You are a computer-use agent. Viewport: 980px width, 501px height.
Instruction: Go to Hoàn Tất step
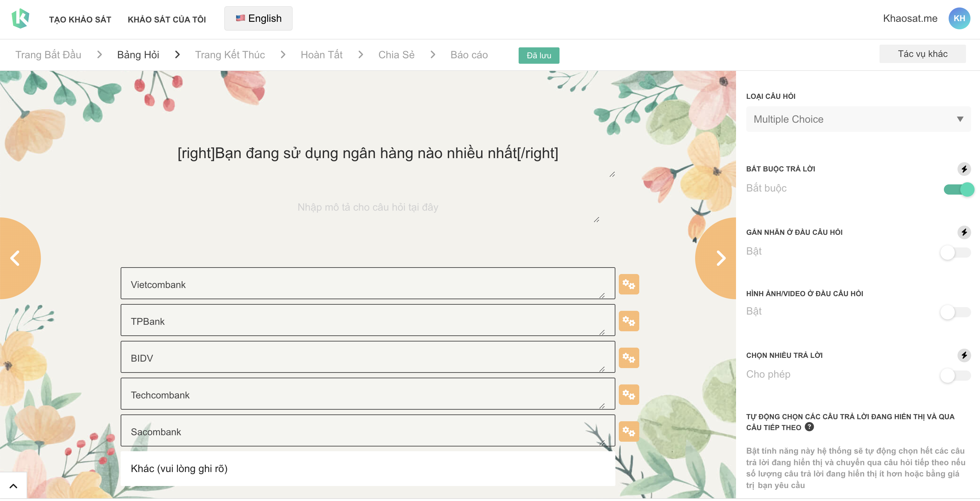(321, 55)
